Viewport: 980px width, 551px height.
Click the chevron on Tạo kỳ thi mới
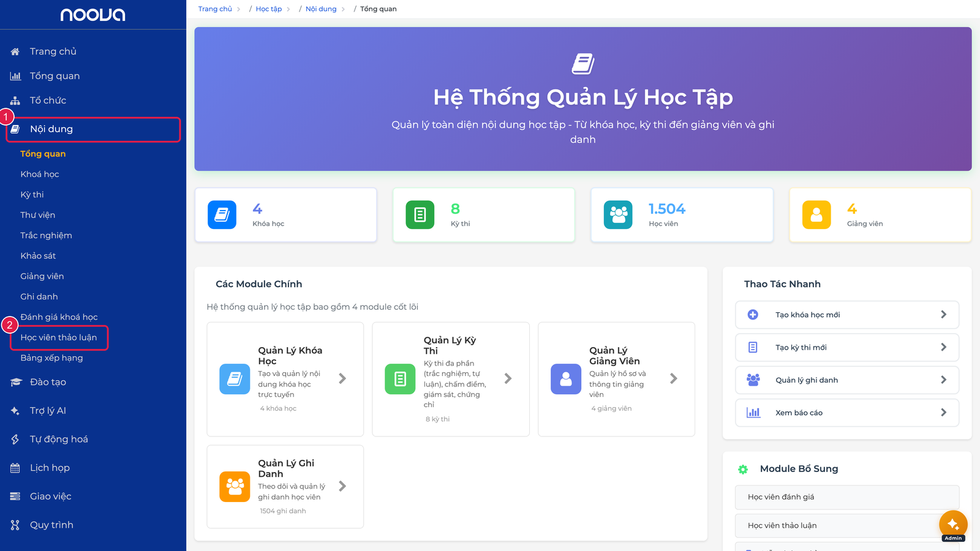[943, 347]
